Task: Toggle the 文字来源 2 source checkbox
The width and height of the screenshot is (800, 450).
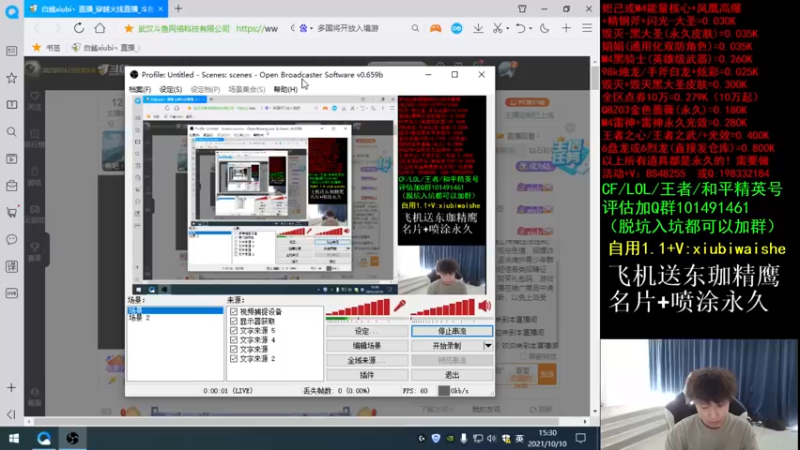Action: click(x=234, y=359)
